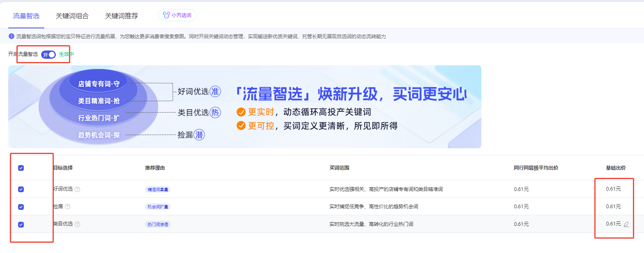
Task: Click the question mark next to 捡漏
Action: pyautogui.click(x=68, y=207)
